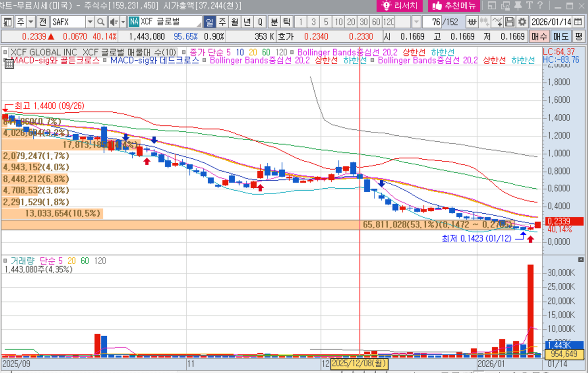Switch to the 분 minute chart
The width and height of the screenshot is (588, 373).
coord(274,22)
